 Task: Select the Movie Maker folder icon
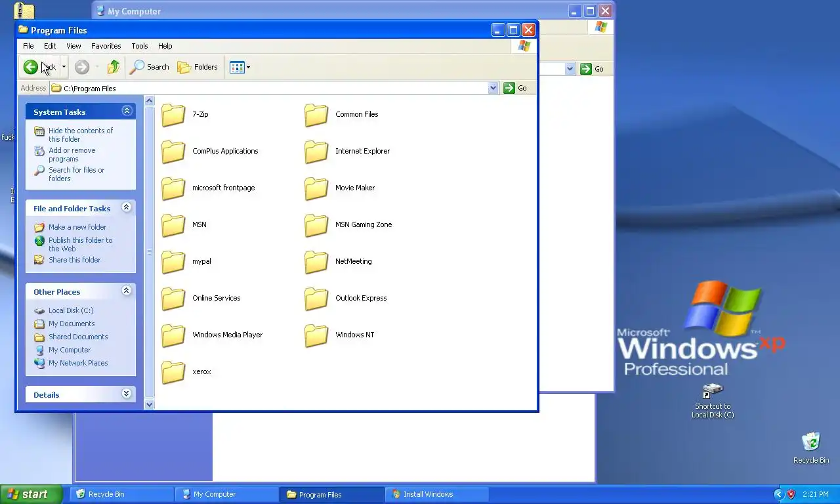coord(316,188)
